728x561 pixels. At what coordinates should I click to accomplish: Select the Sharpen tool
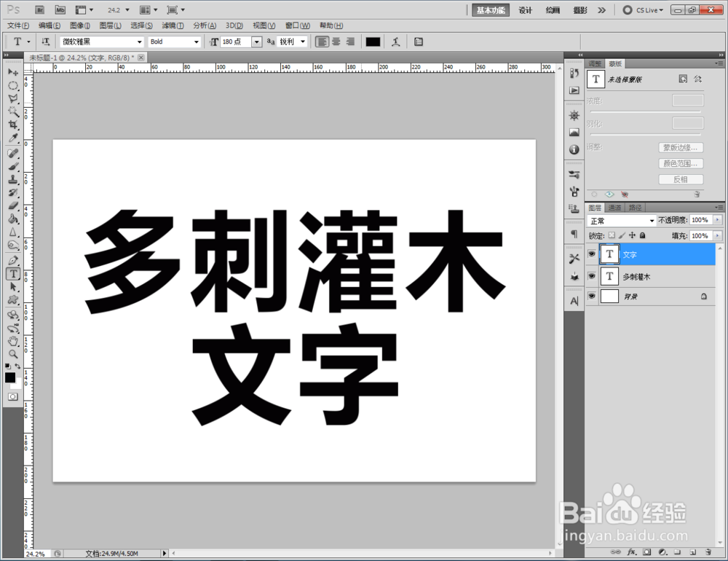coord(13,232)
